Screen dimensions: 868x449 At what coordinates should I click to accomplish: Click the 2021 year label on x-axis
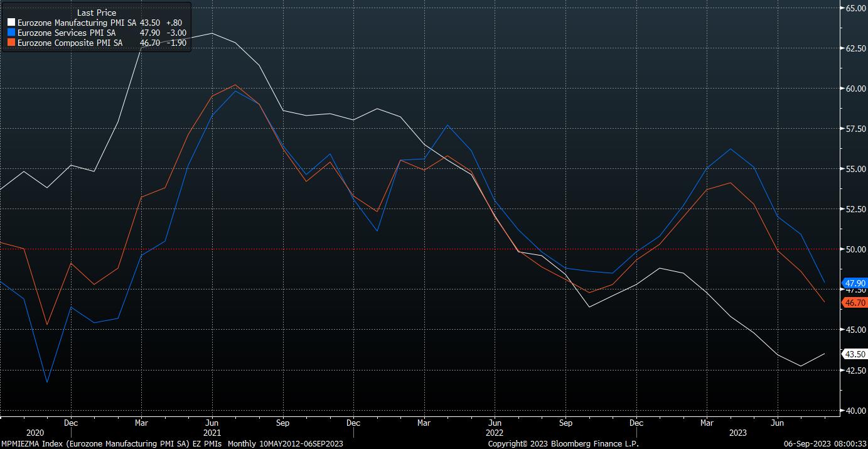(x=212, y=433)
